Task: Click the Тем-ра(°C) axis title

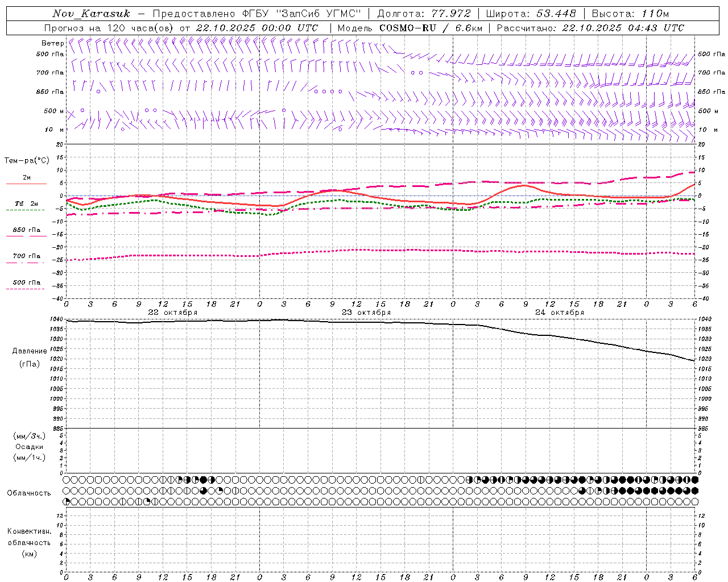Action: (27, 161)
